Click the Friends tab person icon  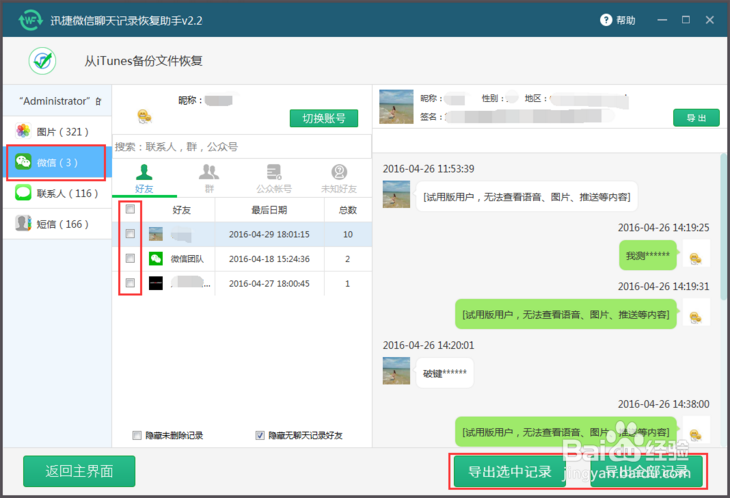pos(144,172)
